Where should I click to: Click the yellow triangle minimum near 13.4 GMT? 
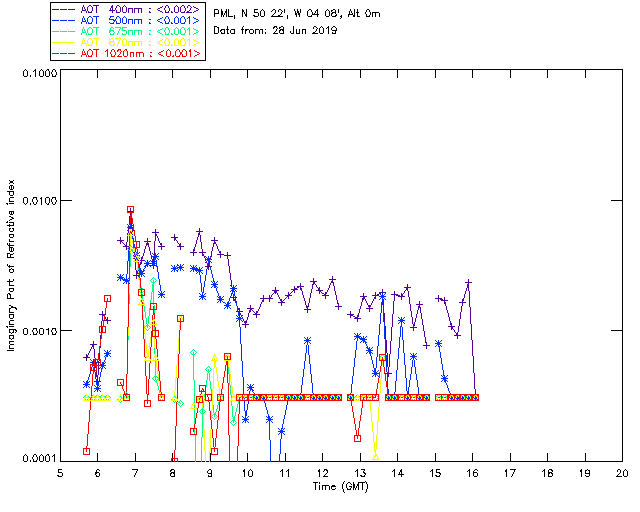[376, 456]
